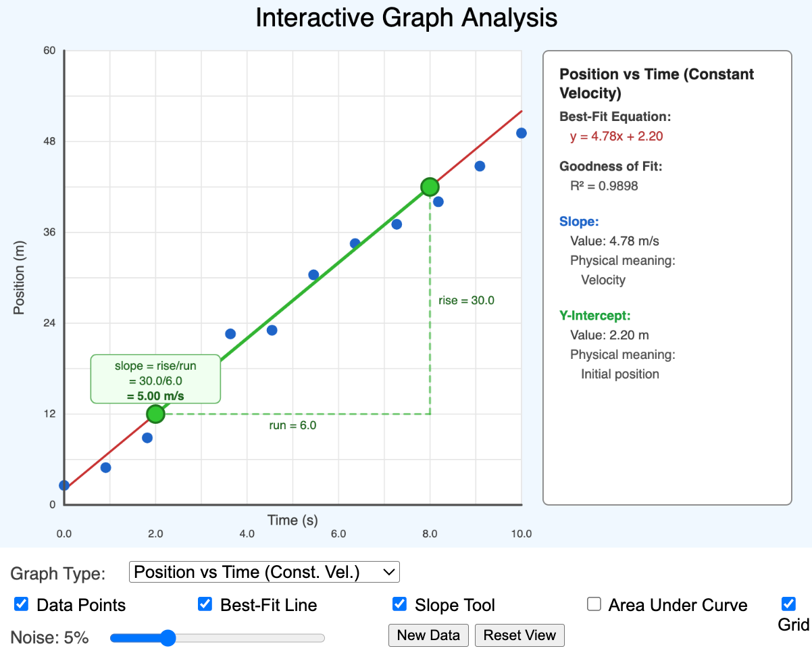Select the upper green slope handle
Image resolution: width=812 pixels, height=657 pixels.
430,187
